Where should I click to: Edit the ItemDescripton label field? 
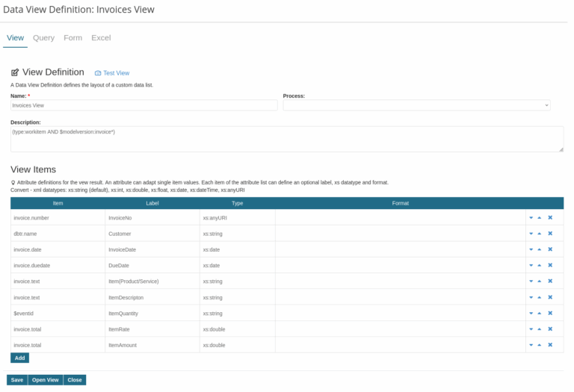pos(152,298)
